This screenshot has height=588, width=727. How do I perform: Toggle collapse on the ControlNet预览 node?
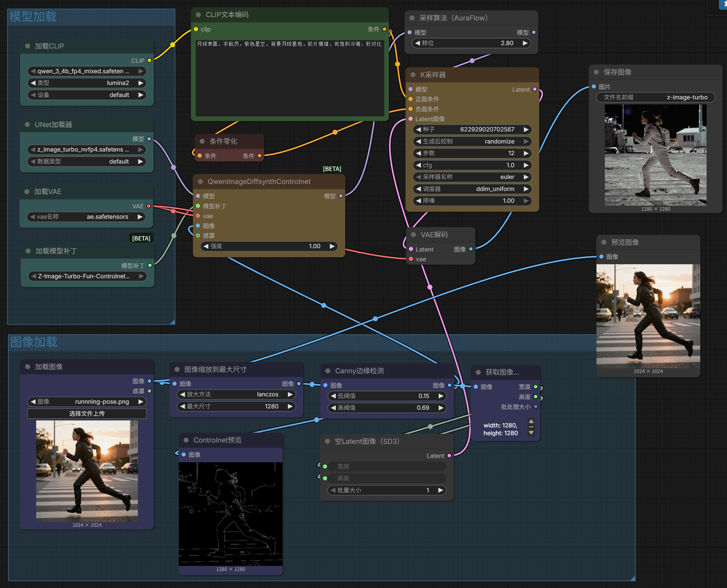(x=186, y=440)
